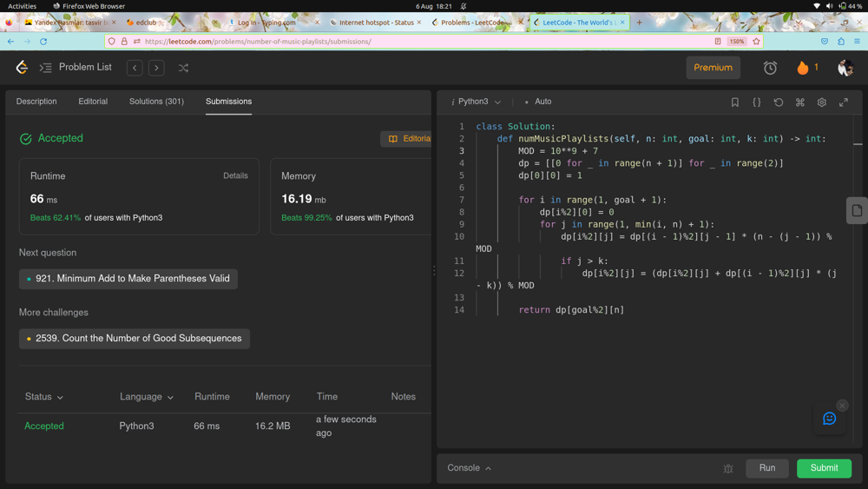Viewport: 868px width, 489px height.
Task: Open the debugger bug icon
Action: 728,469
